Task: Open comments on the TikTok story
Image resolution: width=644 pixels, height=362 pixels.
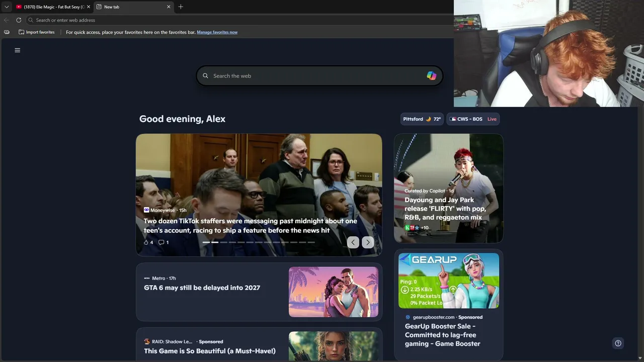Action: pyautogui.click(x=164, y=242)
